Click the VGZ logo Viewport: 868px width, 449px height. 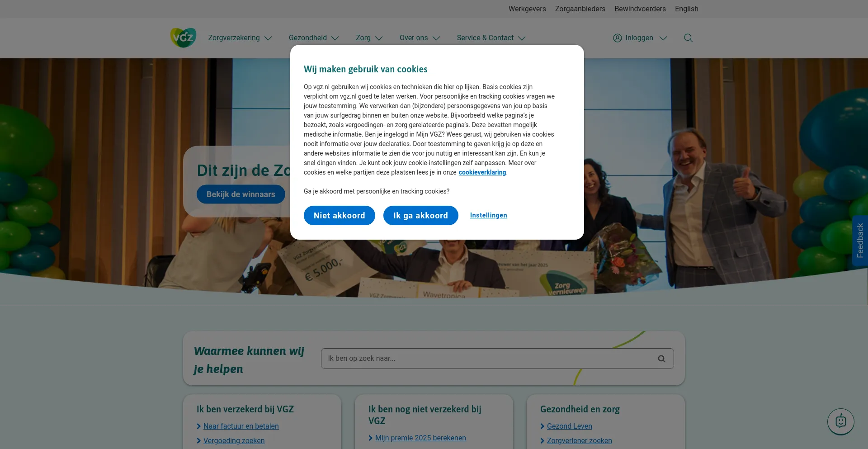point(183,38)
